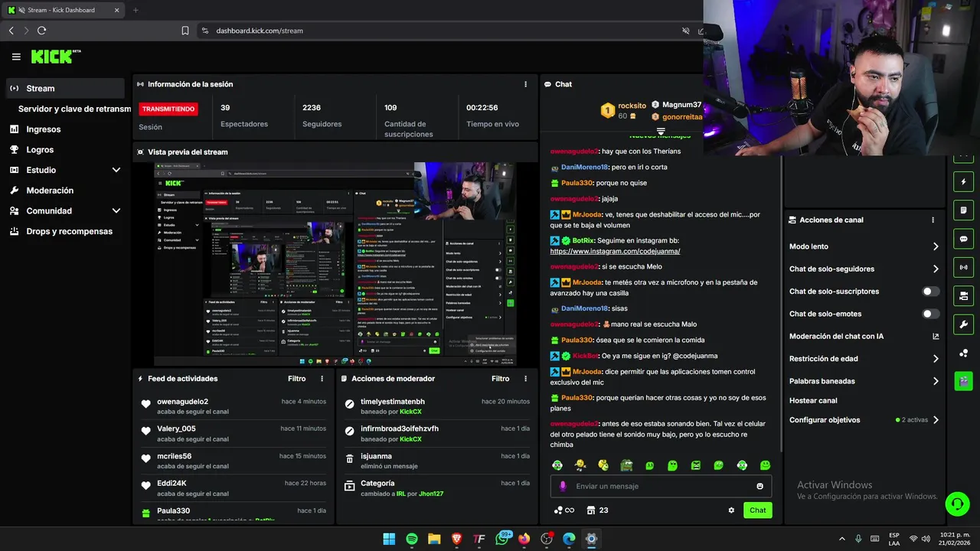Click rocksito in chat leaderboard
Image resolution: width=980 pixels, height=551 pixels.
click(632, 106)
